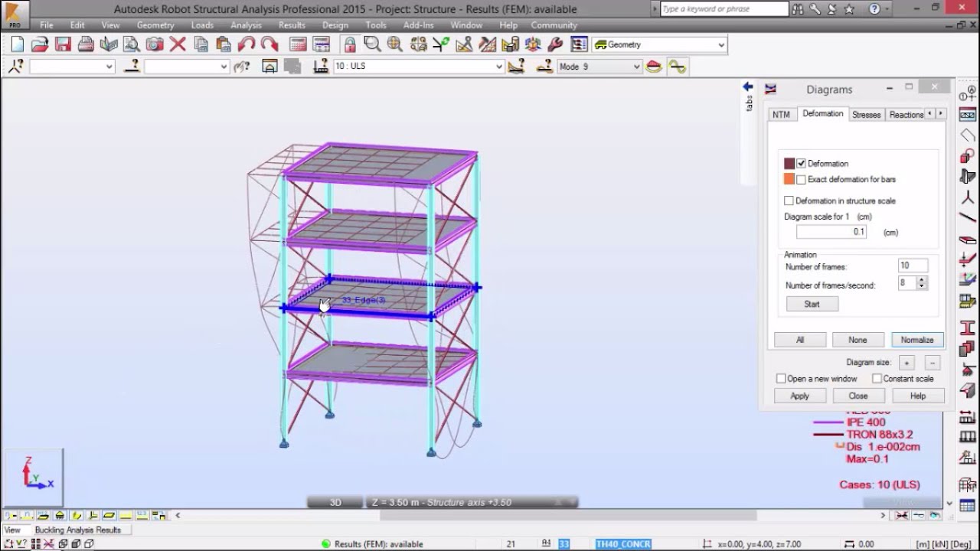Image resolution: width=980 pixels, height=551 pixels.
Task: Switch to the Stresses tab
Action: tap(866, 114)
